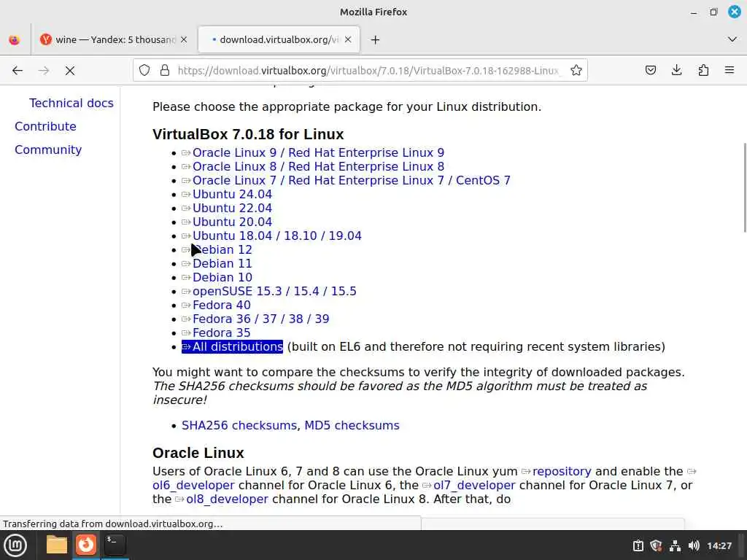Bookmark this page with the star

point(576,71)
